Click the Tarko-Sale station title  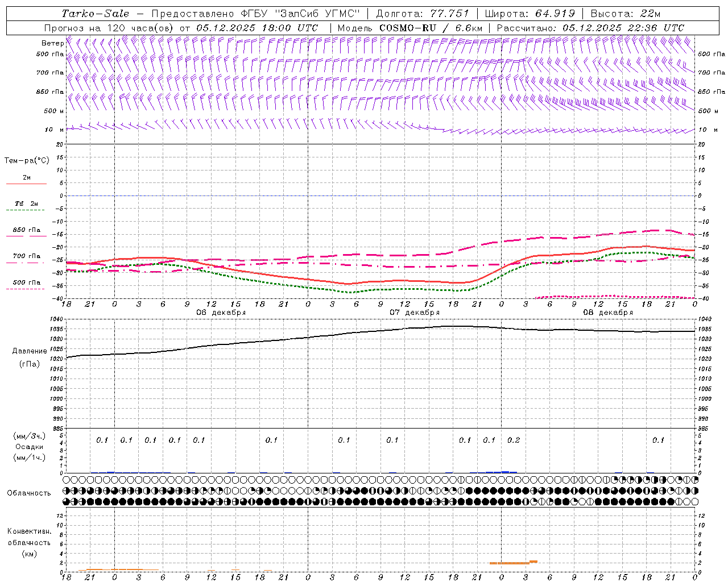point(96,14)
